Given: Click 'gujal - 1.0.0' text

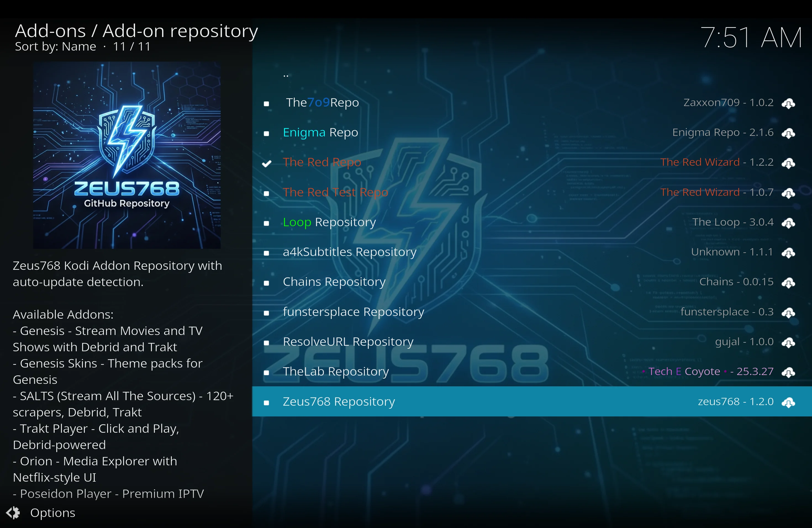Looking at the screenshot, I should pos(744,342).
